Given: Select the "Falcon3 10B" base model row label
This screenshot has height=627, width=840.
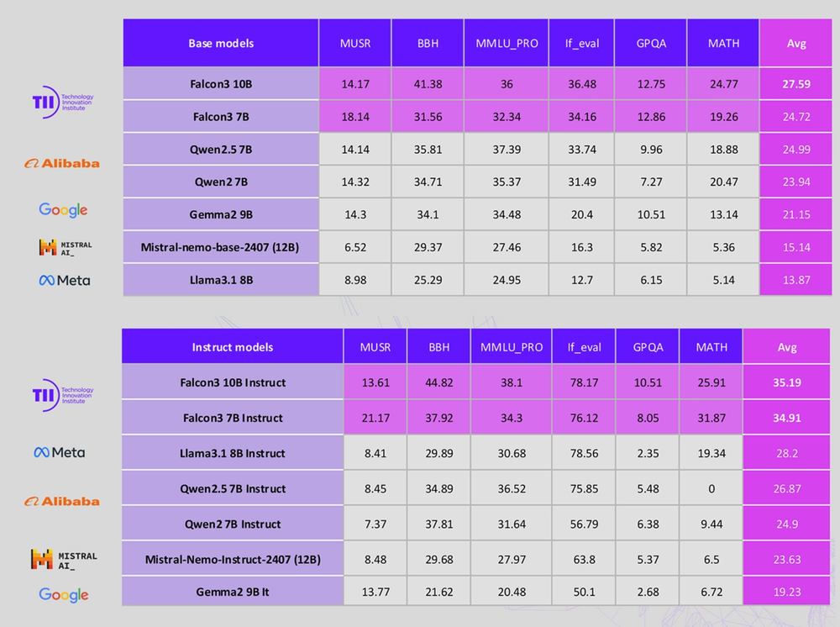Looking at the screenshot, I should (221, 84).
